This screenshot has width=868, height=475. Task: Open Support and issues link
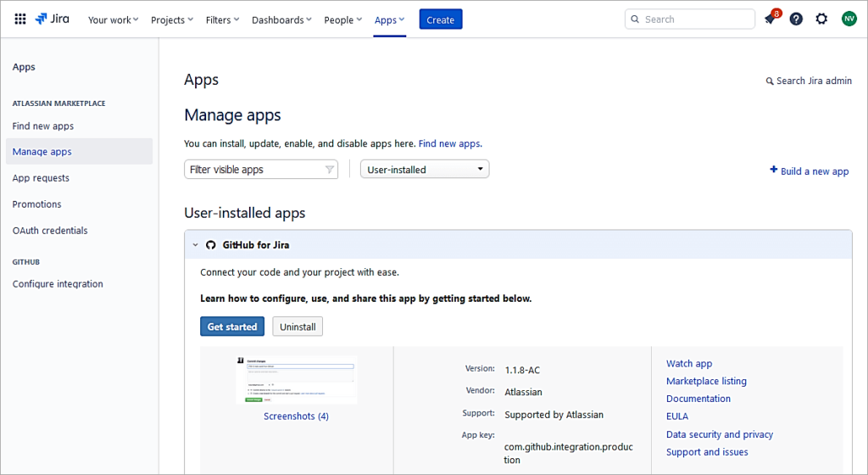[x=707, y=452]
